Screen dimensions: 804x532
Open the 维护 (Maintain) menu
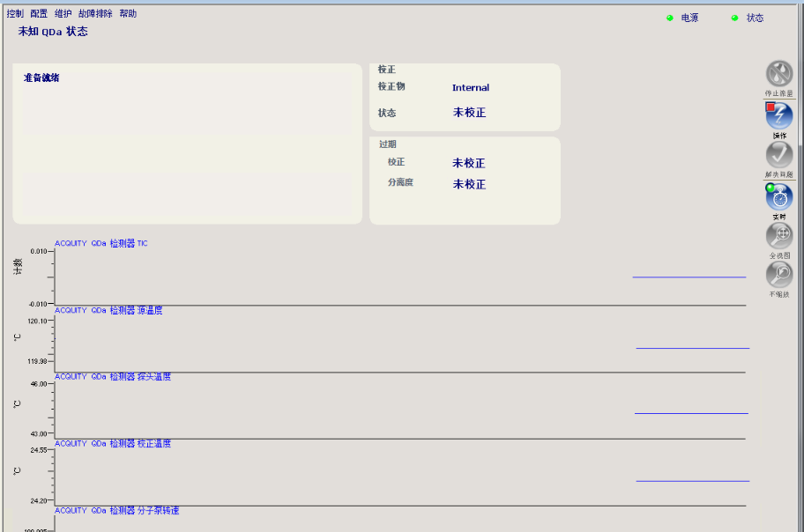pos(63,14)
